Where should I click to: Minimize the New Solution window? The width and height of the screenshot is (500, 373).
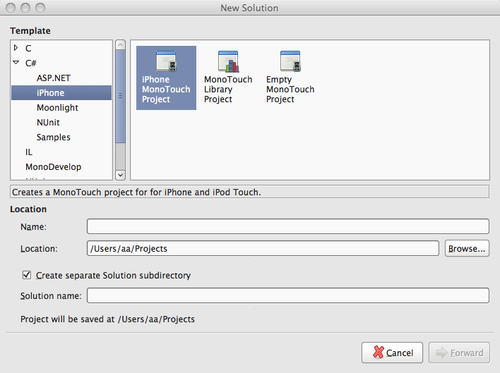25,8
